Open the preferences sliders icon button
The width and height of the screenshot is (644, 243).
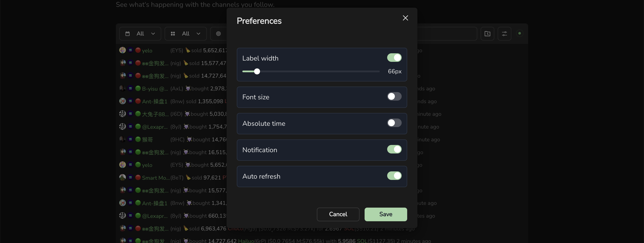tap(504, 33)
